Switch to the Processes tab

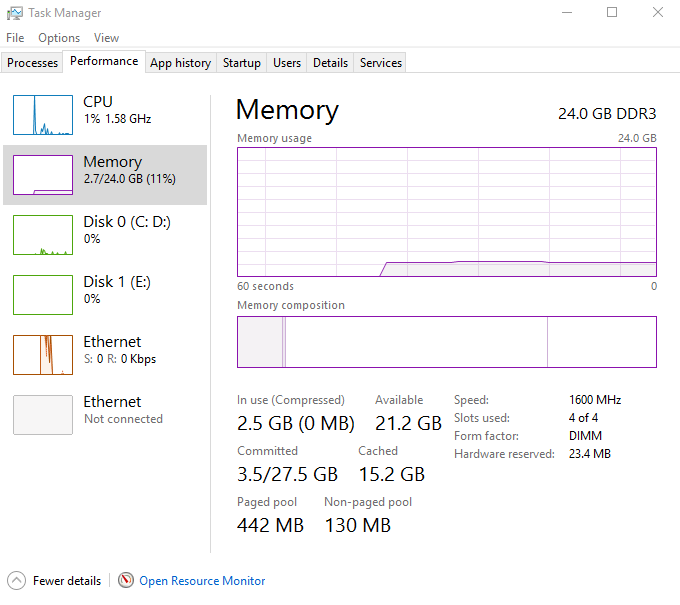(33, 63)
